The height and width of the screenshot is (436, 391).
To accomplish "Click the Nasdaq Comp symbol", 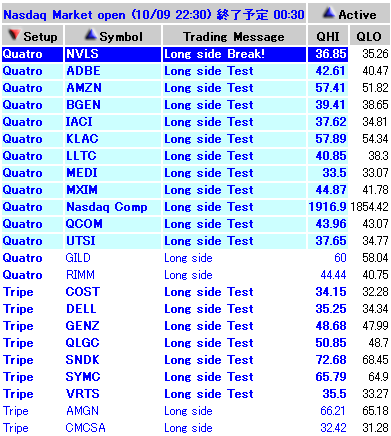I will pos(107,207).
